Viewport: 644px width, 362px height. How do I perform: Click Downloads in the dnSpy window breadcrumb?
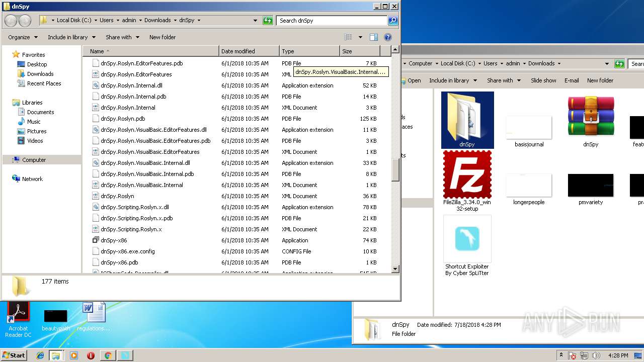tap(157, 21)
